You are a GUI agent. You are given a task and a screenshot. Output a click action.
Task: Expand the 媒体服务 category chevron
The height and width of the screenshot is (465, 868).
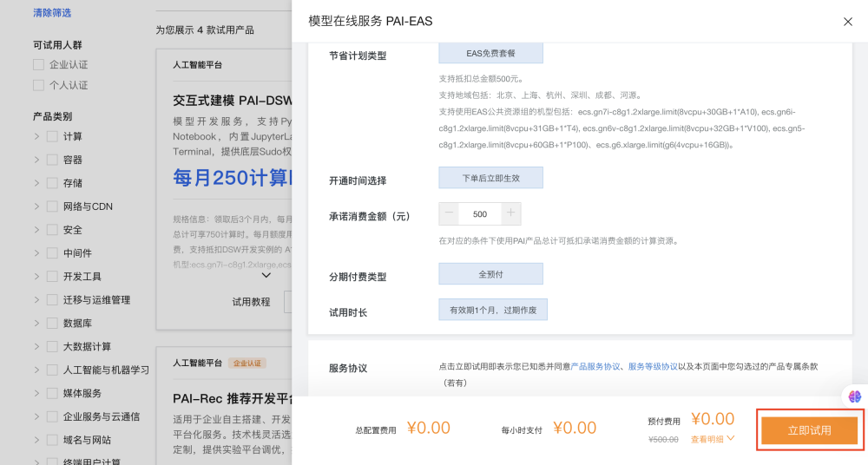click(36, 393)
